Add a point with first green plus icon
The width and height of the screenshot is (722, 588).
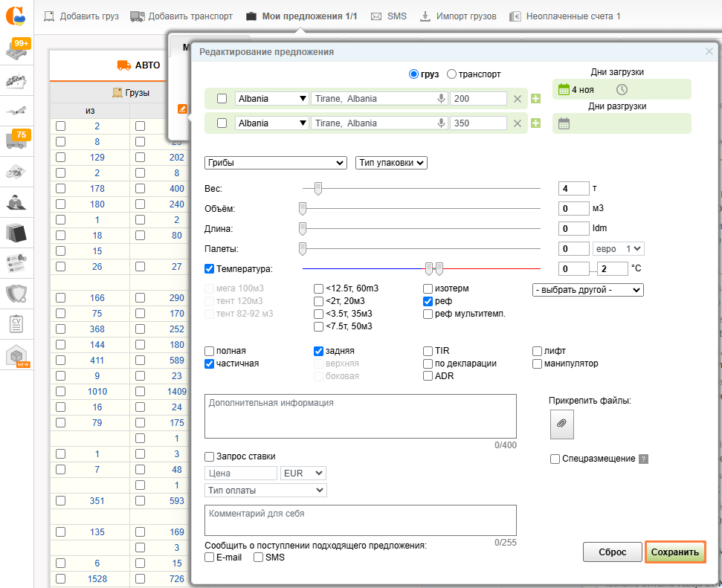click(535, 99)
